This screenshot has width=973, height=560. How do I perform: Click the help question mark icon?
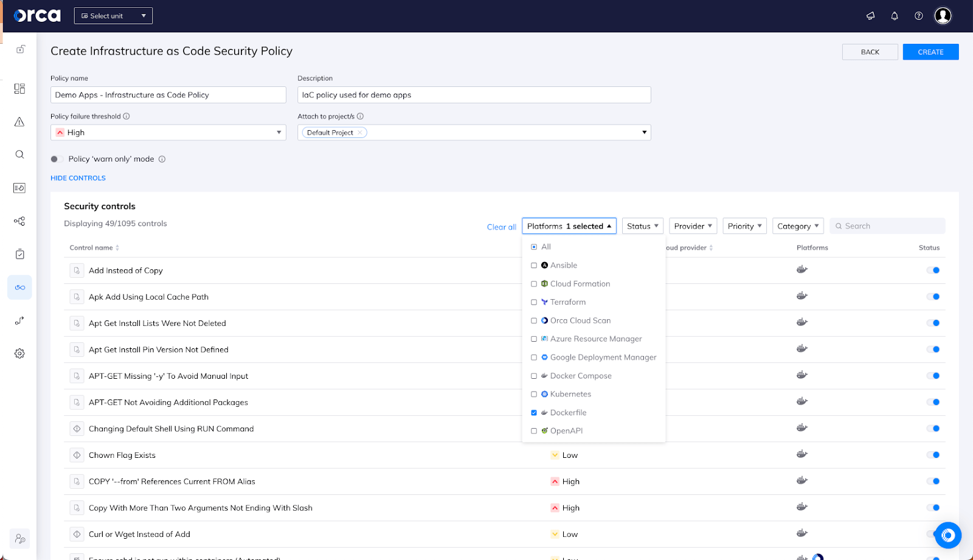[x=918, y=16]
